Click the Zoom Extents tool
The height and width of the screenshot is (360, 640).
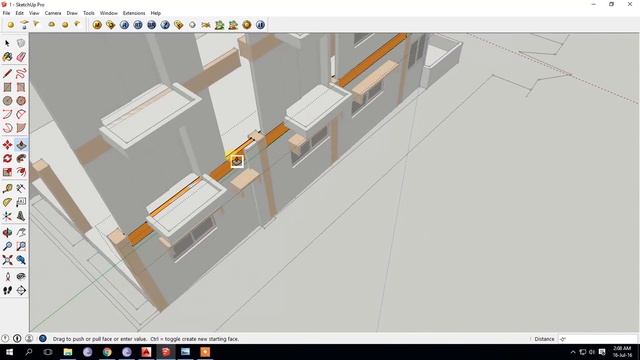[x=7, y=260]
